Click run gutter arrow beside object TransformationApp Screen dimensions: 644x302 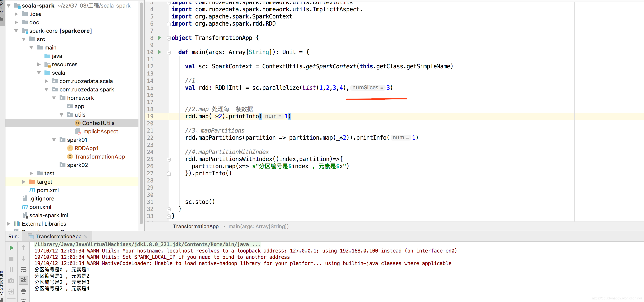(x=159, y=38)
